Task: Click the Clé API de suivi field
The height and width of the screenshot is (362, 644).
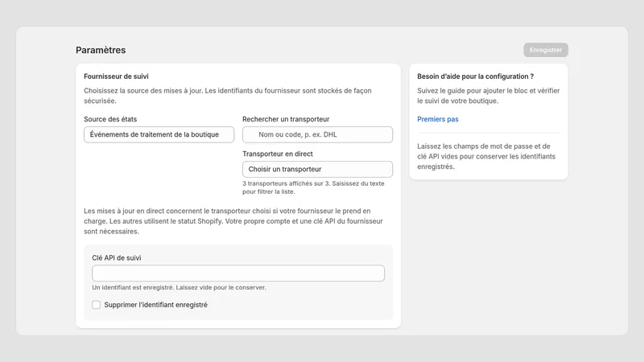Action: click(238, 273)
